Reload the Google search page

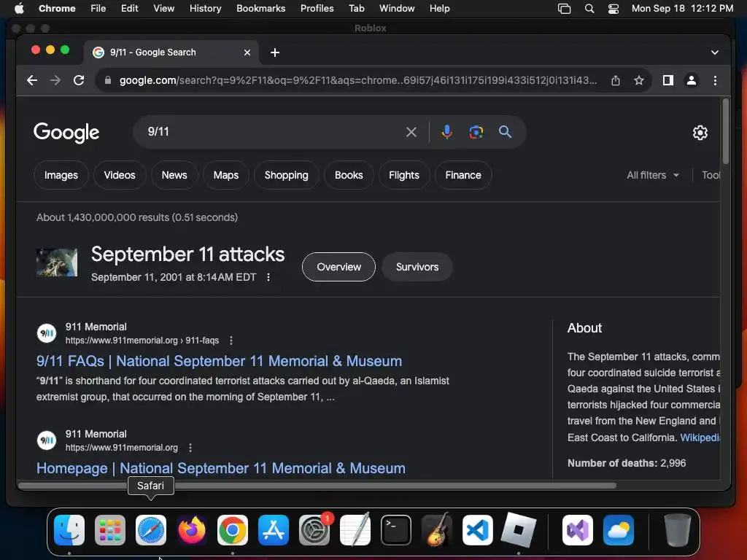pyautogui.click(x=79, y=80)
